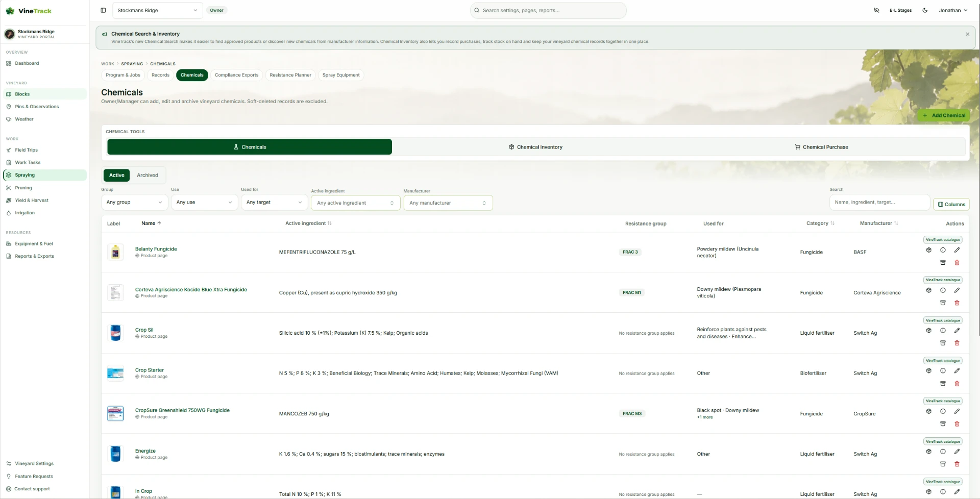
Task: Expand the Any target filter
Action: tap(274, 203)
